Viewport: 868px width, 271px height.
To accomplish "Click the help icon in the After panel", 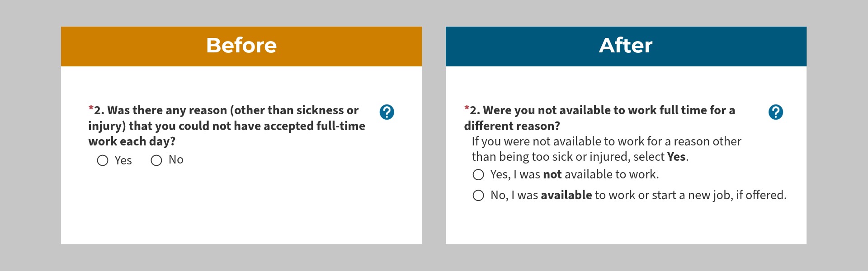I will pyautogui.click(x=775, y=112).
